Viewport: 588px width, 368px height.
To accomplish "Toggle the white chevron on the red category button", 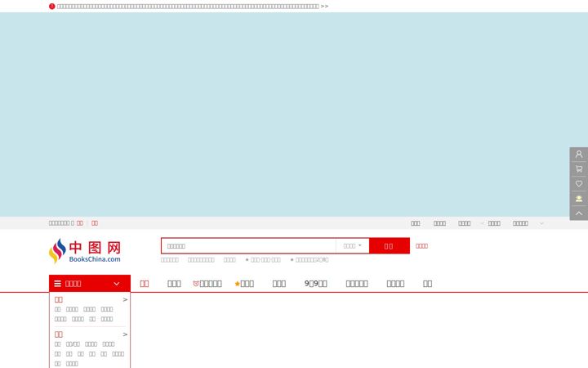I will point(117,284).
